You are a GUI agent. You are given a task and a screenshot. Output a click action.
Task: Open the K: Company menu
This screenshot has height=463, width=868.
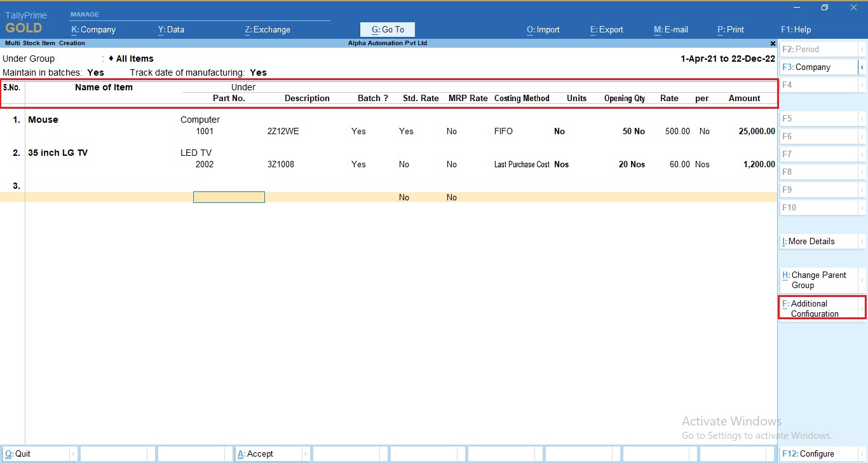pyautogui.click(x=93, y=29)
